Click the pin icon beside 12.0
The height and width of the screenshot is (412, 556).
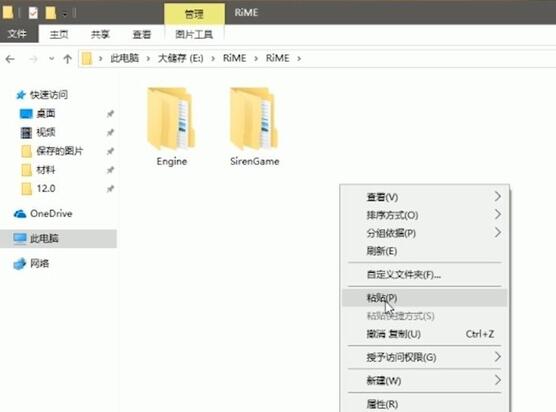110,189
